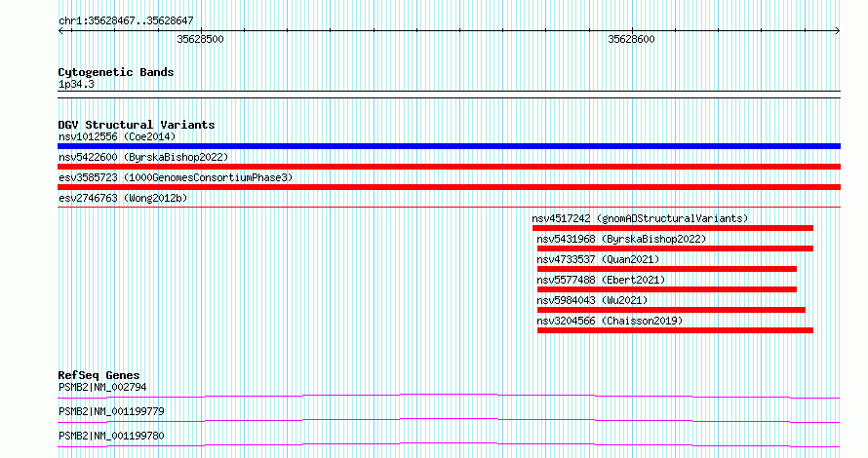Open nsv5422600 (ByrskaBishop2022) label
The height and width of the screenshot is (458, 868).
[143, 157]
